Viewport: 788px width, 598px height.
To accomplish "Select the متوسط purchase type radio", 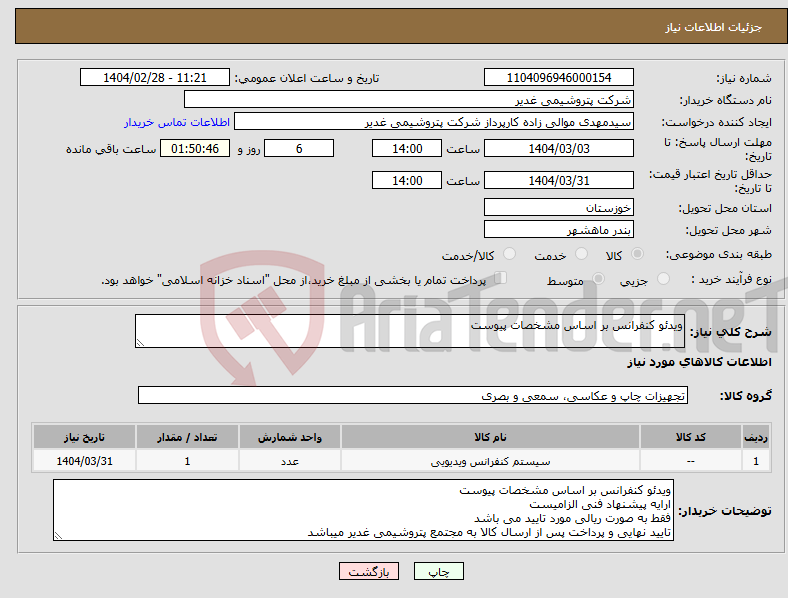I will (598, 279).
